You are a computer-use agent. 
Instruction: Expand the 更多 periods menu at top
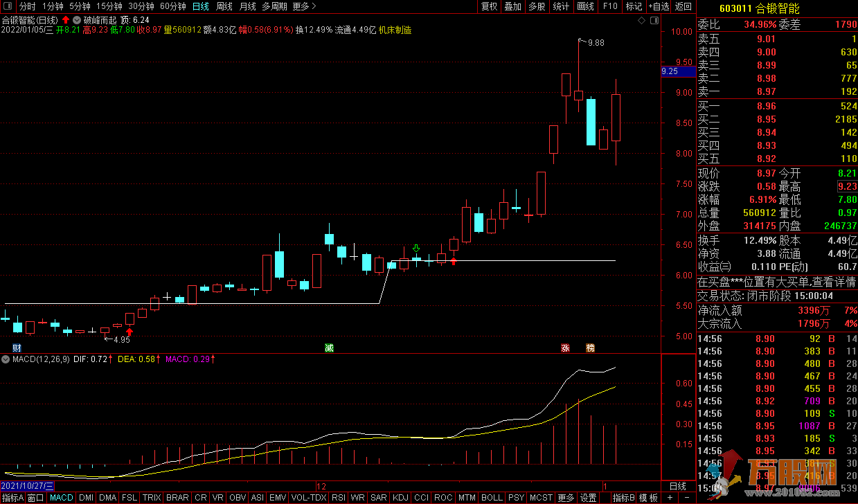[x=304, y=6]
